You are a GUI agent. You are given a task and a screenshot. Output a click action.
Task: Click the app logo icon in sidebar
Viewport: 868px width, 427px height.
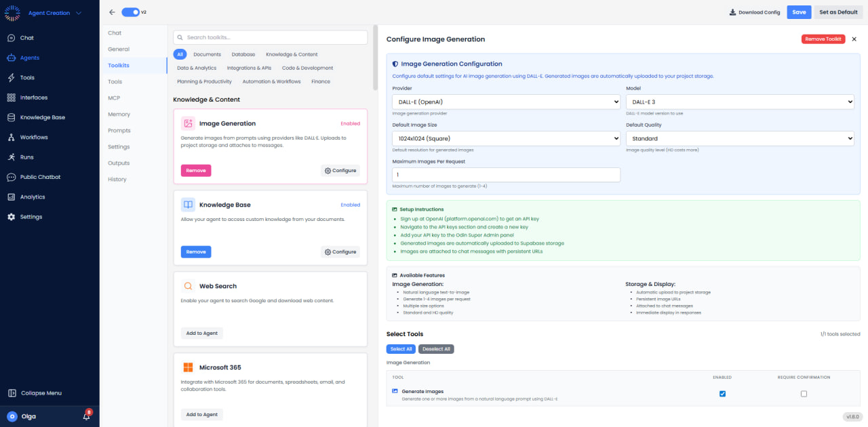12,13
